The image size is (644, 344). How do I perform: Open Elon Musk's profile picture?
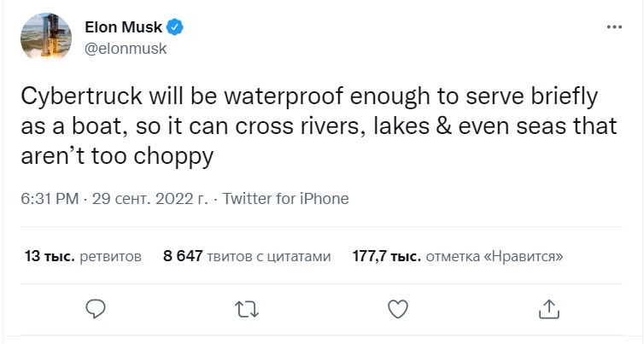(x=42, y=38)
